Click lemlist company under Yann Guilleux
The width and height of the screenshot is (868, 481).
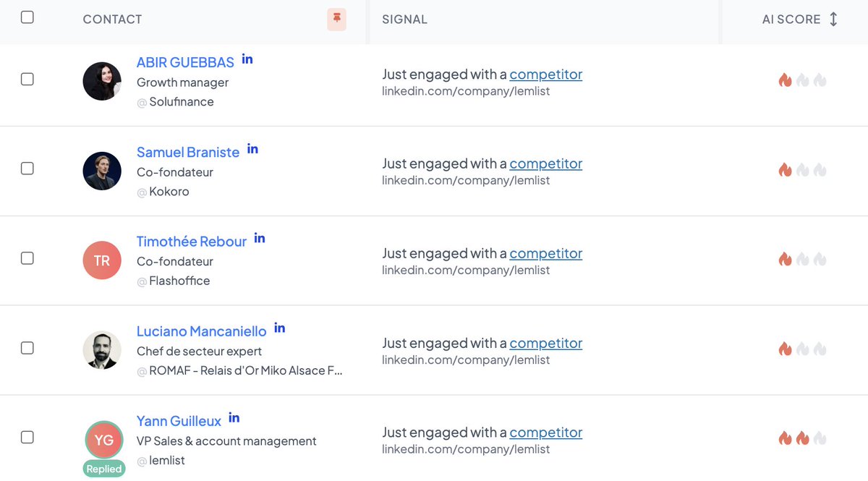(167, 461)
